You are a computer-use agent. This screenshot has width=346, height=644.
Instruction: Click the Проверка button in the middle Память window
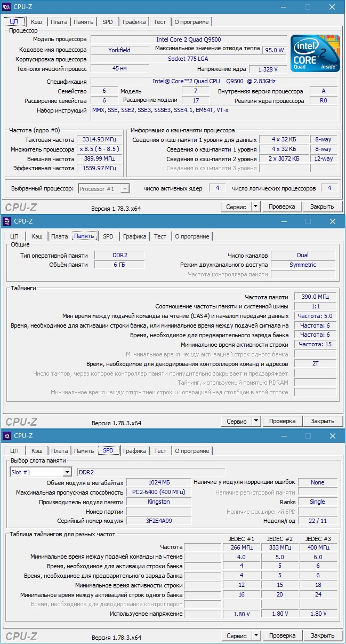281,421
